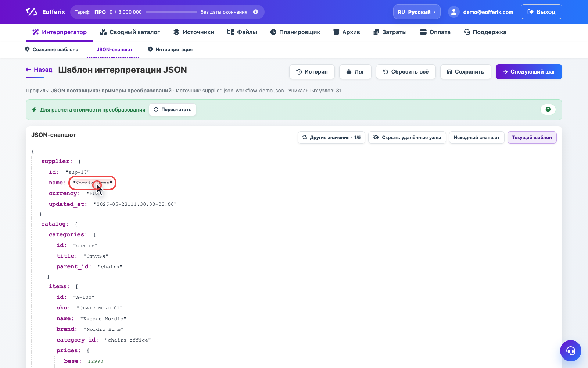Click the brand key
This screenshot has width=588, height=368.
pos(67,329)
